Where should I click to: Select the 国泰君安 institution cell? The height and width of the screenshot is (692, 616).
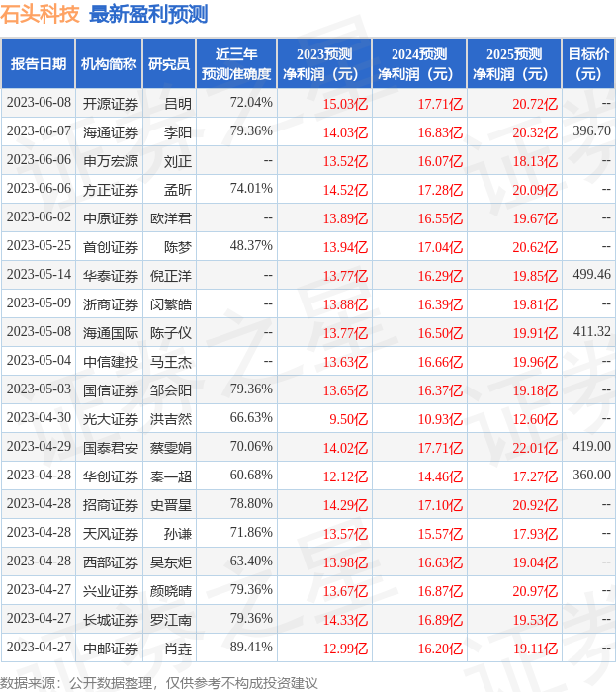coord(111,448)
